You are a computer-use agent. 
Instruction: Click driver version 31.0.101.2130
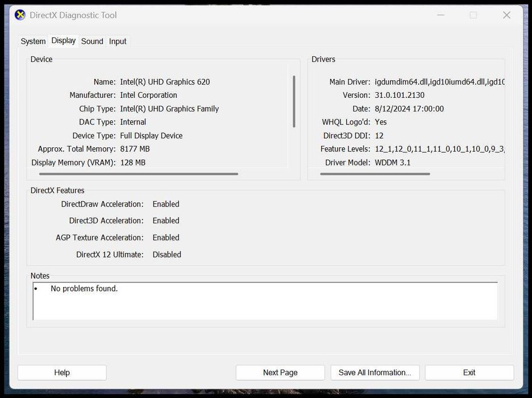[x=400, y=95]
